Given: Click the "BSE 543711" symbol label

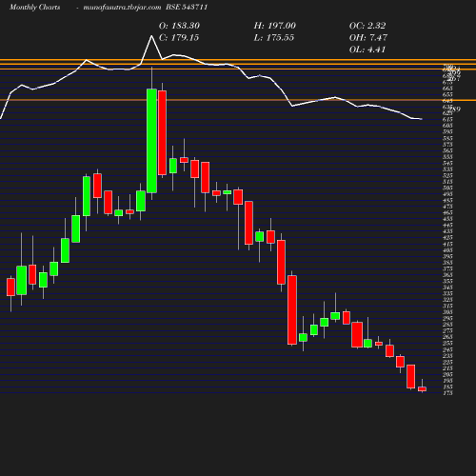Looking at the screenshot, I should [187, 8].
